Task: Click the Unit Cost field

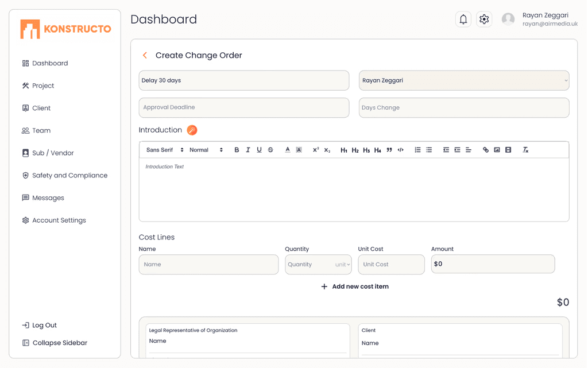Action: 391,265
